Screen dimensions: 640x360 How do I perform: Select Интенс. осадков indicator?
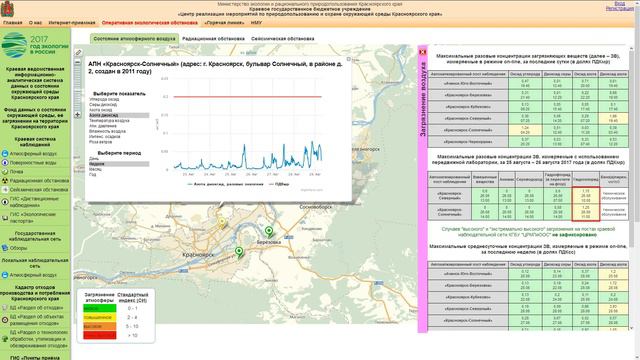[x=104, y=137]
